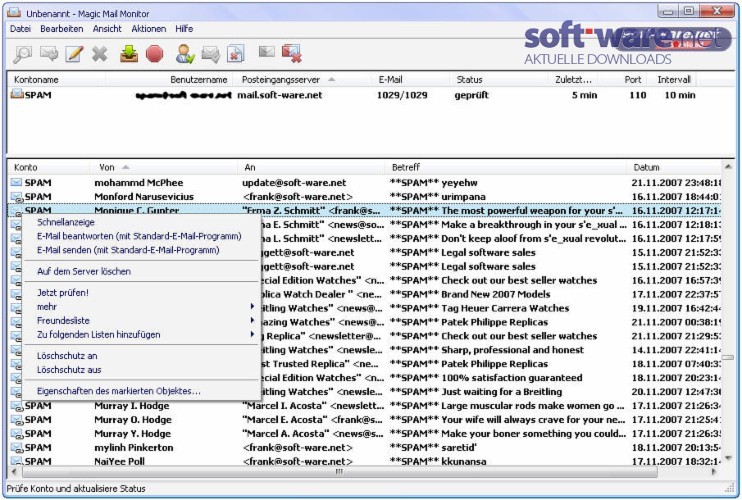742x500 pixels.
Task: Sort messages by An column
Action: 311,167
